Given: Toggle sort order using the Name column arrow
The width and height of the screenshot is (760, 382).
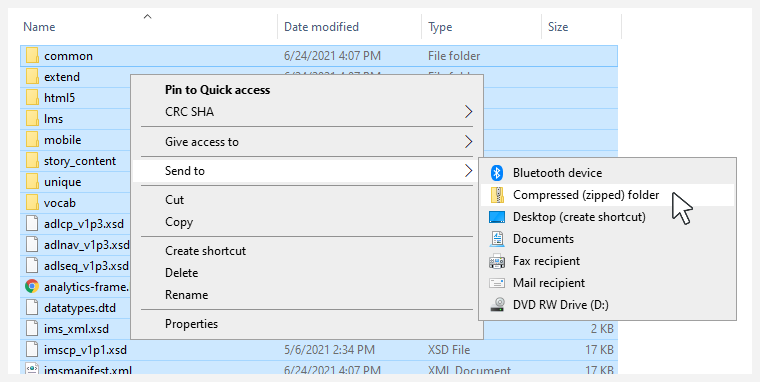Looking at the screenshot, I should pos(147,17).
